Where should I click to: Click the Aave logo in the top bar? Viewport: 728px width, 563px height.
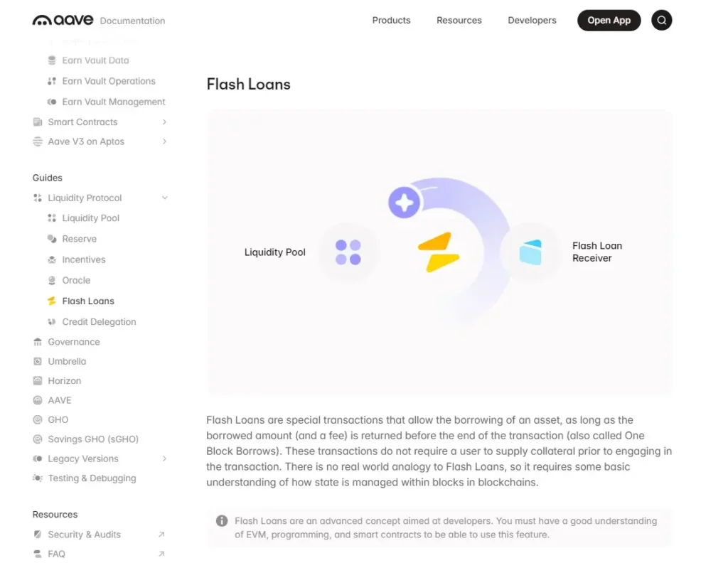(x=60, y=20)
